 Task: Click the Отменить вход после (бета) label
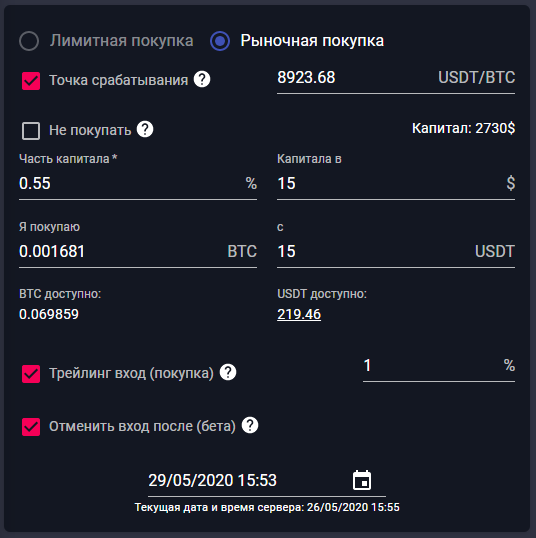click(x=142, y=426)
